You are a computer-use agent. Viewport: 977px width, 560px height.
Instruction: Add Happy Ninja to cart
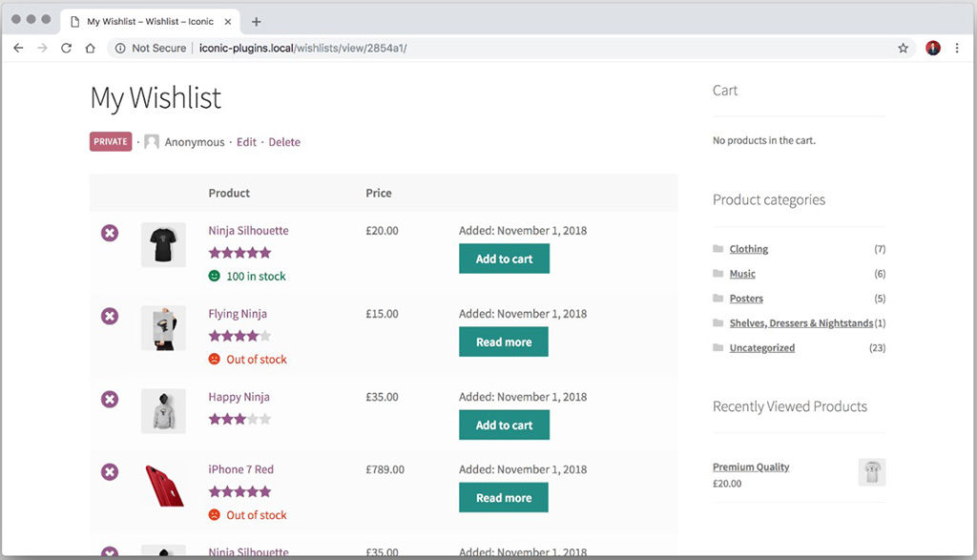504,425
